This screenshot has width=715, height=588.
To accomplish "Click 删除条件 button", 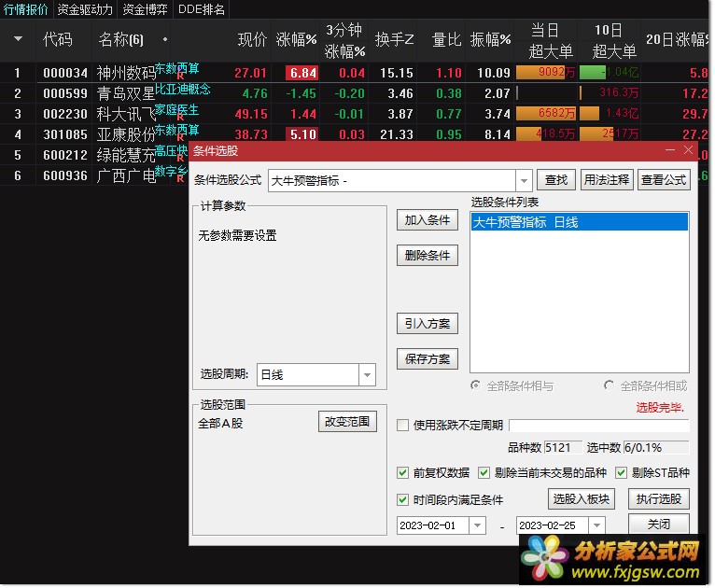I will tap(428, 255).
